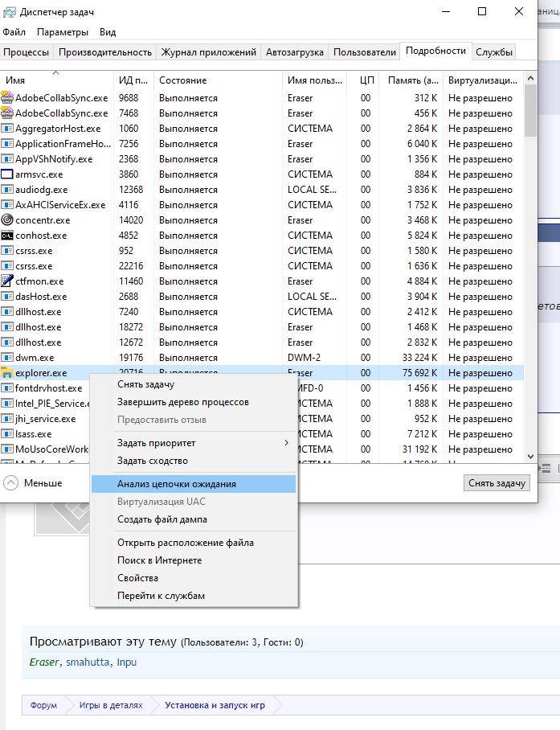Expand the Задать приоритет submenu arrow
The image size is (560, 730).
(x=286, y=443)
